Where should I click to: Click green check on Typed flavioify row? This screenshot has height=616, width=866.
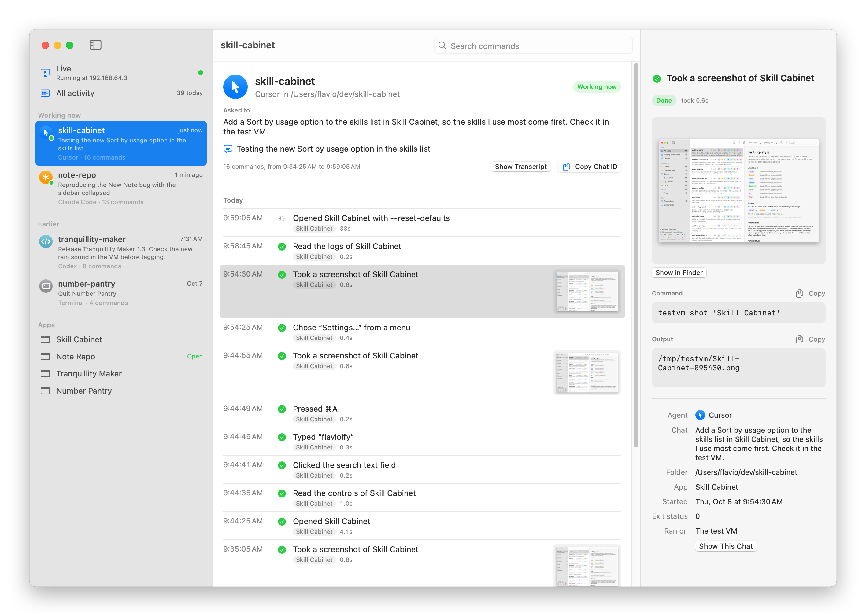coord(282,437)
